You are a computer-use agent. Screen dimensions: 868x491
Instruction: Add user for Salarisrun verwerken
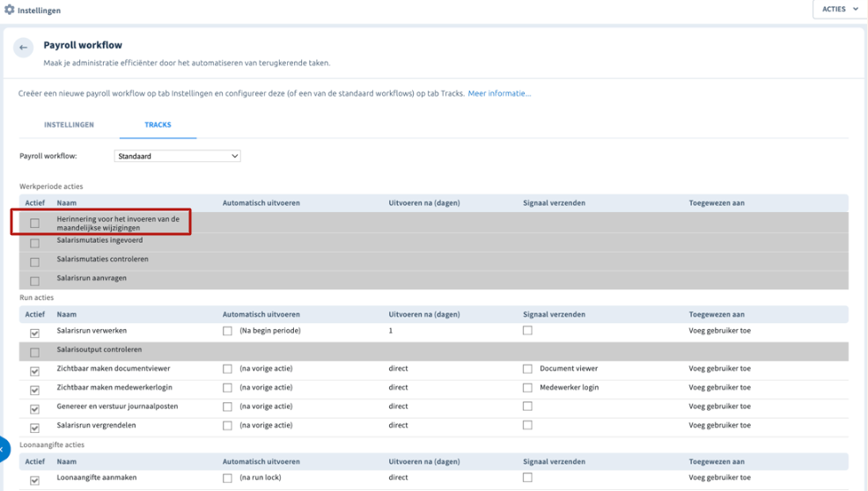[x=719, y=331]
